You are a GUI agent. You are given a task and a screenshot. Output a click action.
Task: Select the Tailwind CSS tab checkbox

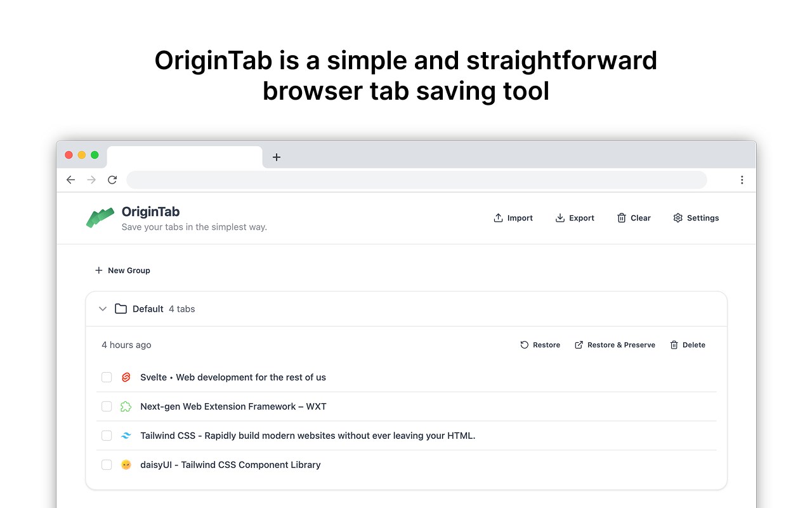click(107, 436)
